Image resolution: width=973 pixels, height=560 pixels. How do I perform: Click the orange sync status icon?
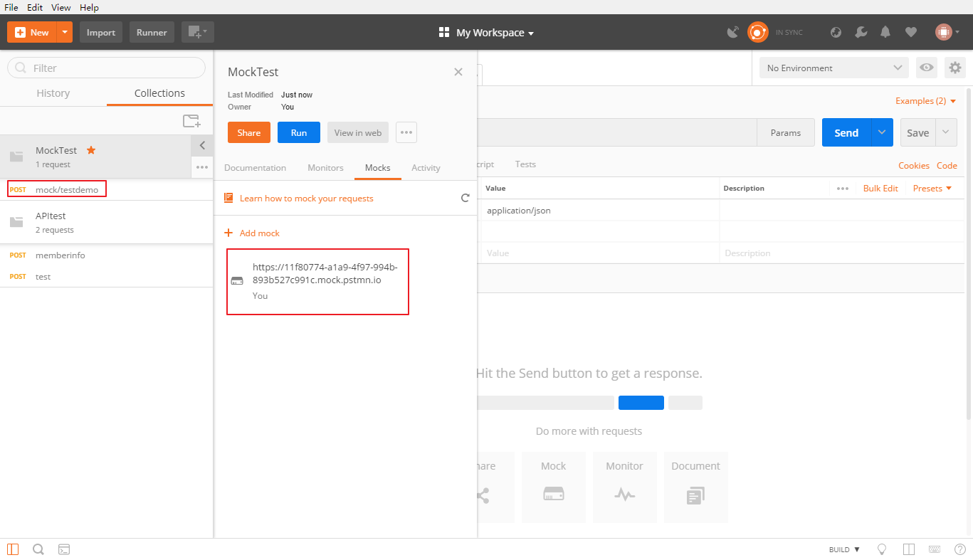click(757, 32)
